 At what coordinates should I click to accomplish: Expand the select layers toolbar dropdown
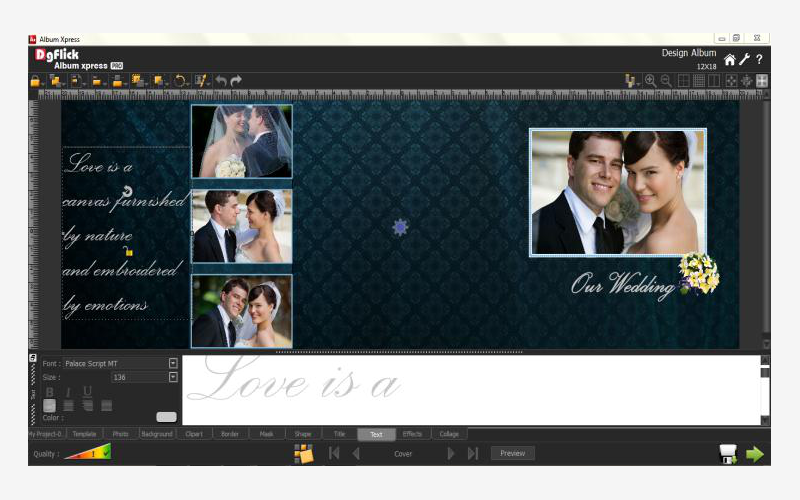tap(146, 84)
